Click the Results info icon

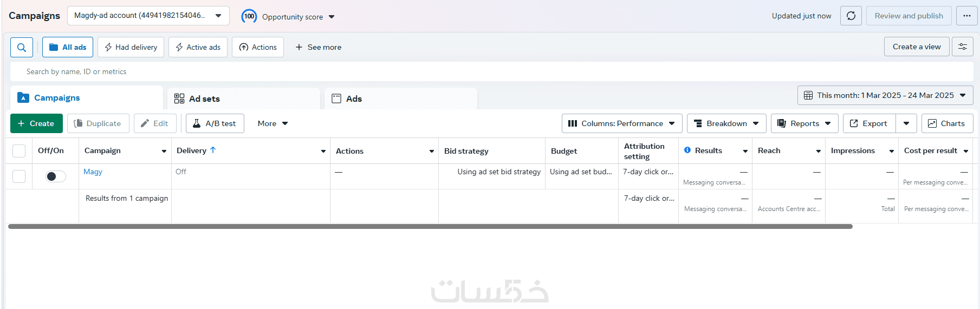(x=687, y=150)
